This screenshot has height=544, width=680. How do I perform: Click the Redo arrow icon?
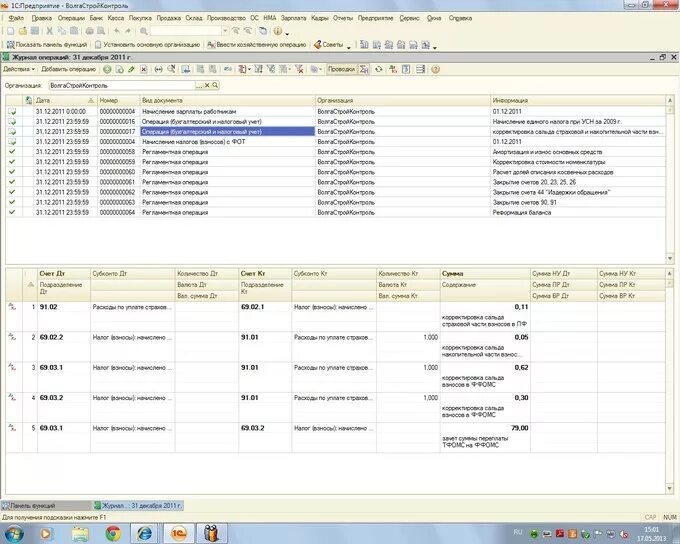pos(128,31)
